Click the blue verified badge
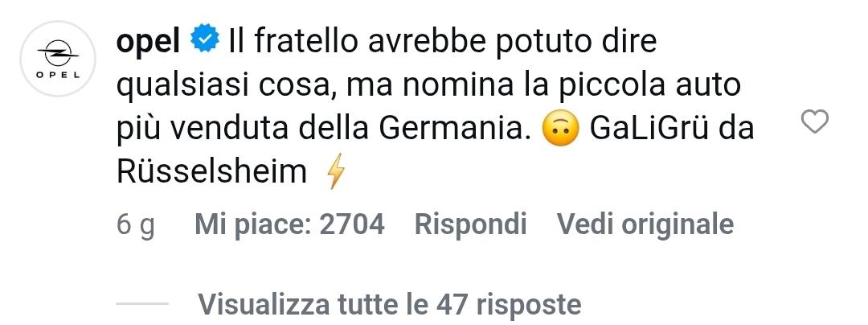Image resolution: width=868 pixels, height=325 pixels. pos(205,42)
